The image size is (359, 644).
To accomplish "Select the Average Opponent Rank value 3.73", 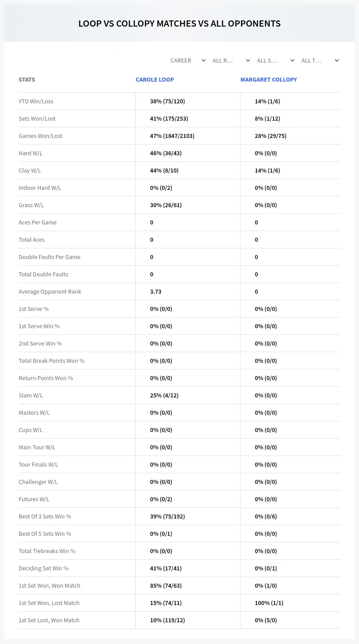I will (156, 291).
